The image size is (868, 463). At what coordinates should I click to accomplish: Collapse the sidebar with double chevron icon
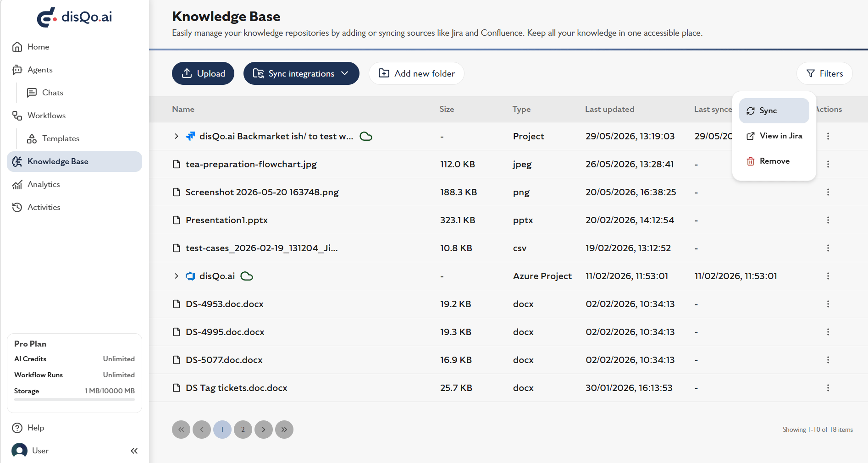(x=134, y=451)
